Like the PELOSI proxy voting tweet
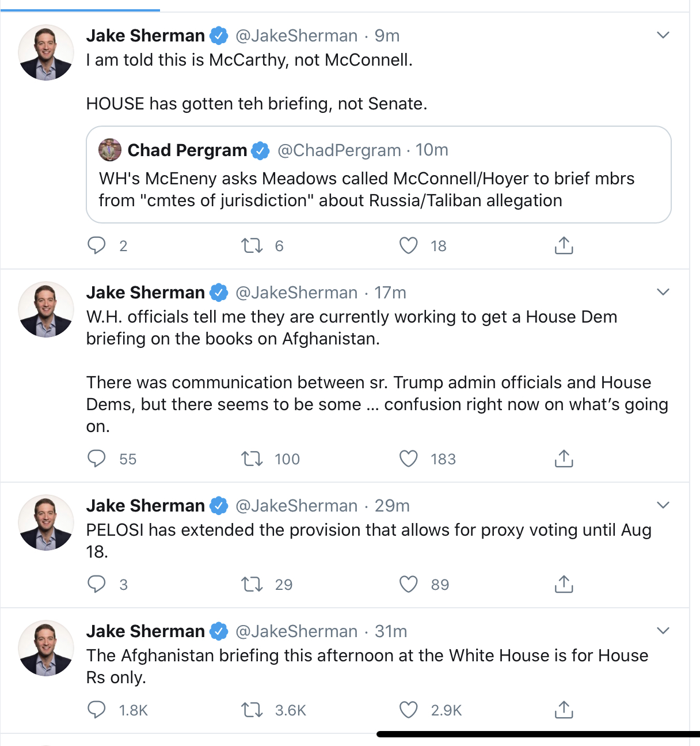This screenshot has width=700, height=746. (x=409, y=585)
